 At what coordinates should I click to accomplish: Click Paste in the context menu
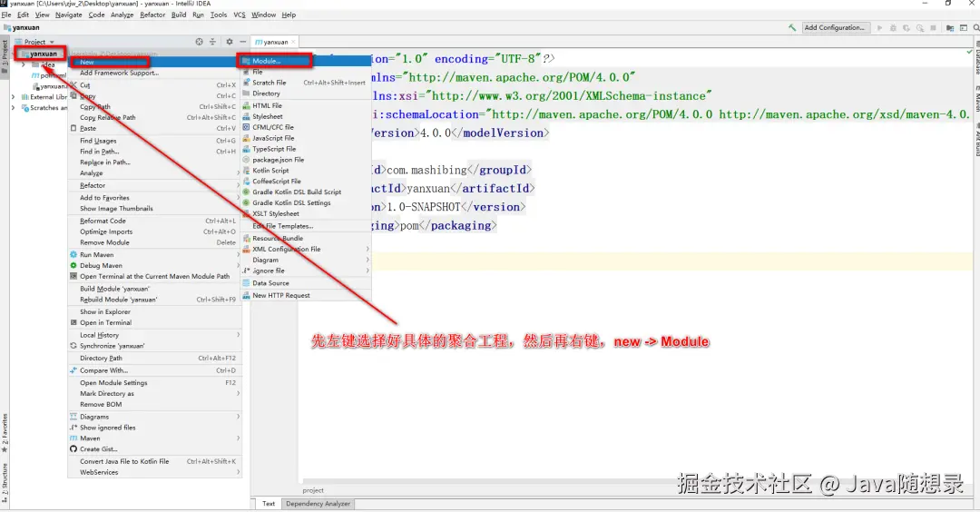(155, 128)
